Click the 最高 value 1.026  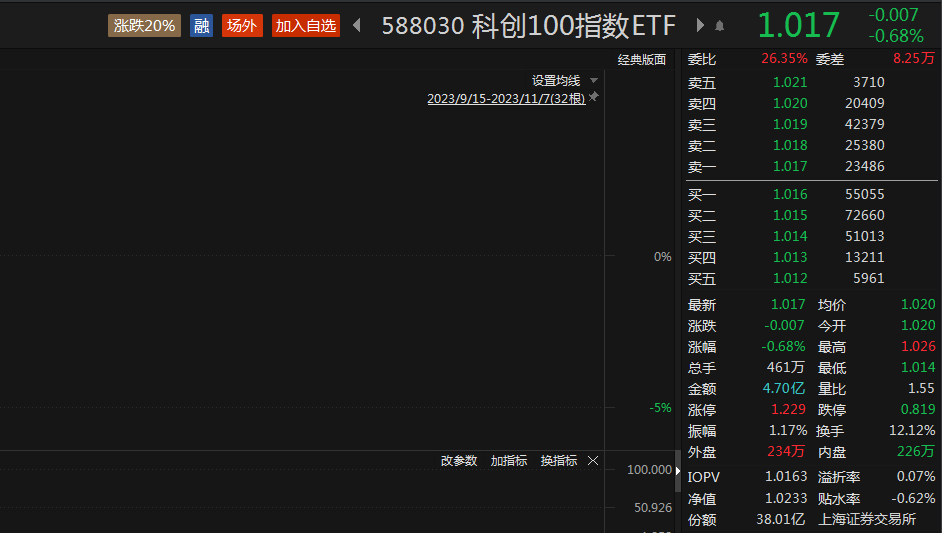point(918,347)
